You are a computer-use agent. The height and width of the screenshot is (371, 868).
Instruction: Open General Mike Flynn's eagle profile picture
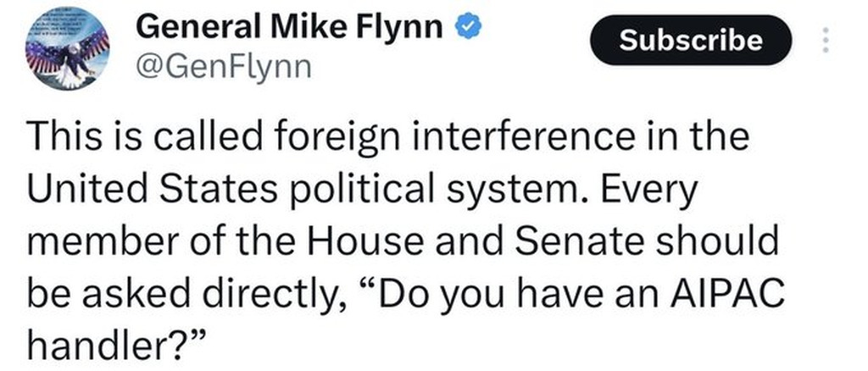(69, 47)
